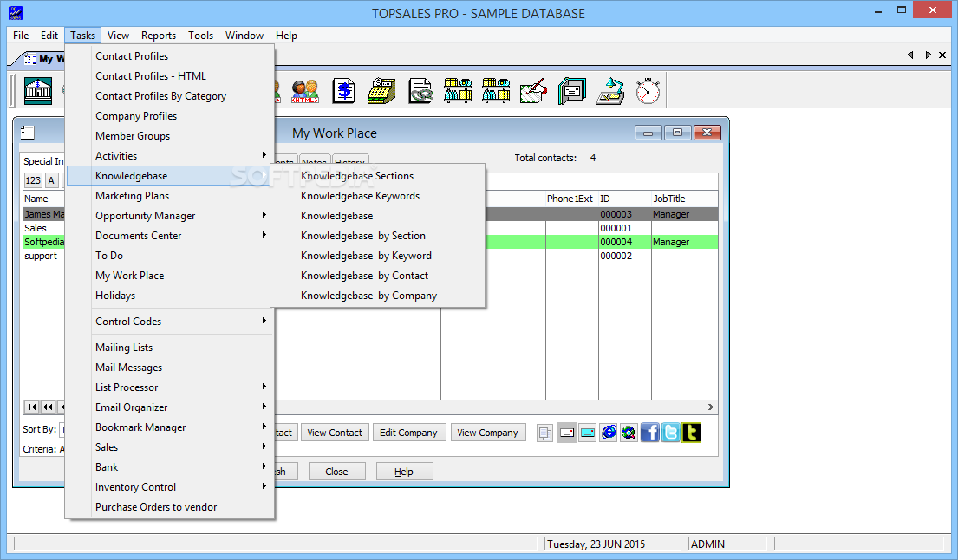Screen dimensions: 958x560
Task: Click the left MDI tab scroll arrow
Action: click(x=910, y=55)
